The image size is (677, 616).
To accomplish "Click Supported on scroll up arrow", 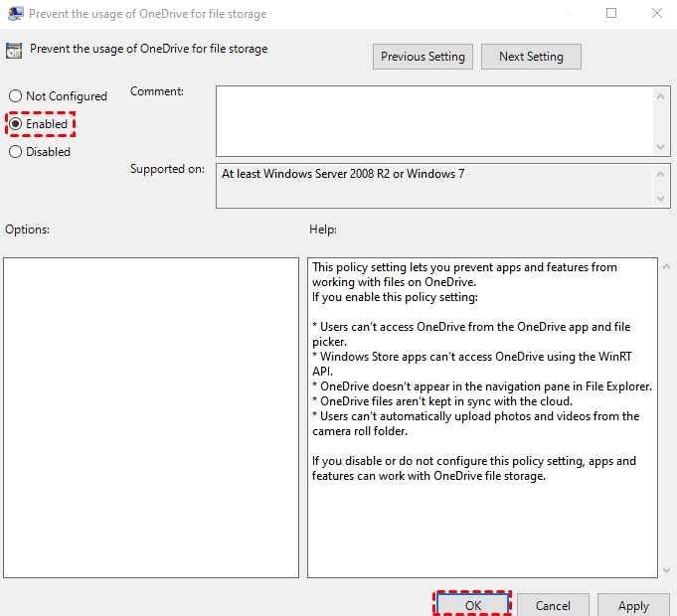I will [660, 174].
